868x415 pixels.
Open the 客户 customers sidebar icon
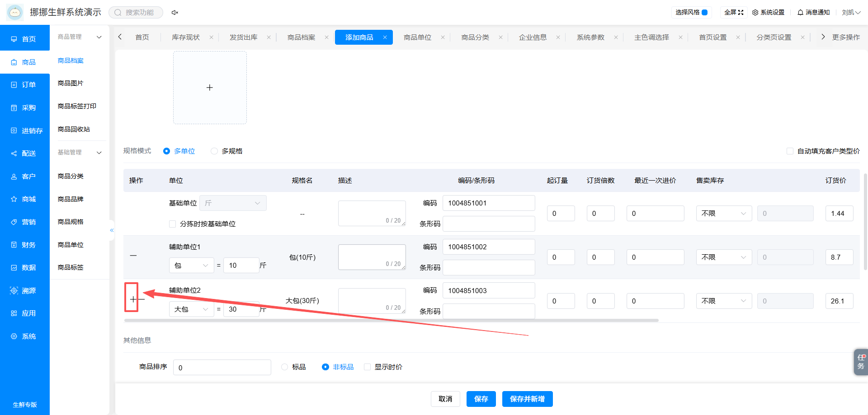(14, 177)
